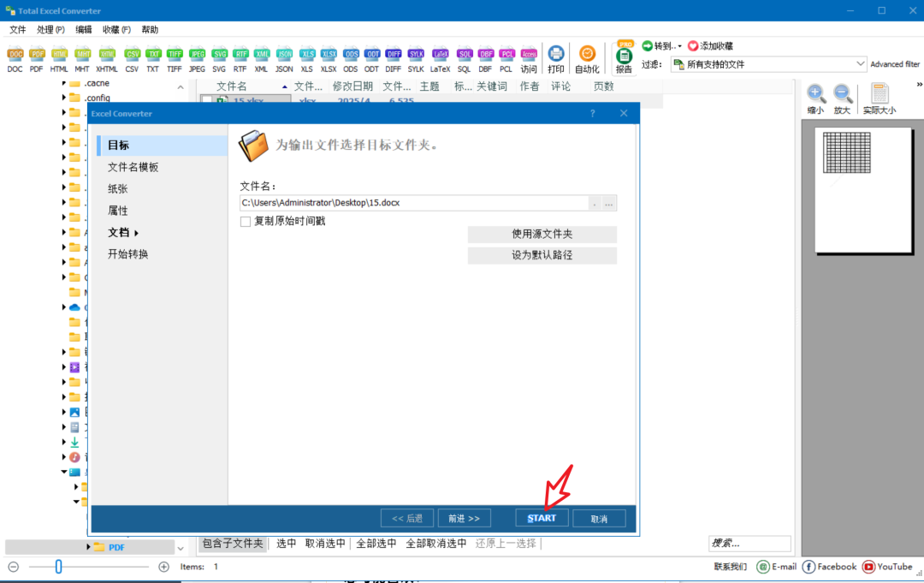
Task: Choose the SYLK format icon
Action: click(x=416, y=60)
